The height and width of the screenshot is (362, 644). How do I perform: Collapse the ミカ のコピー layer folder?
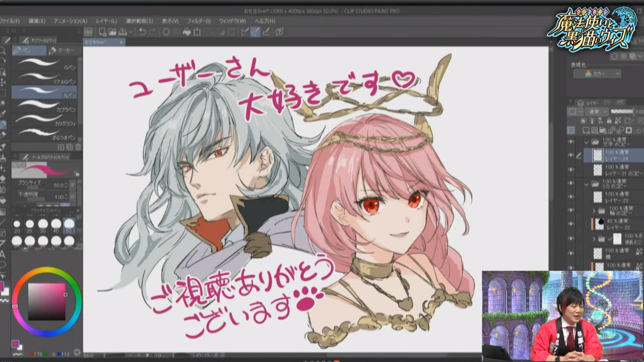pos(586,184)
